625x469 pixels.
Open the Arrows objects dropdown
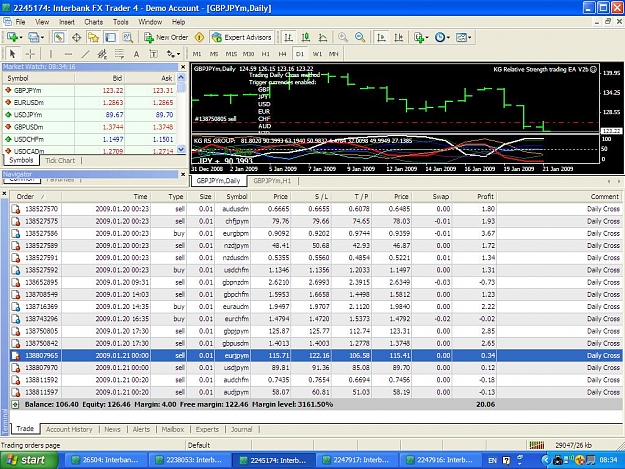(173, 54)
